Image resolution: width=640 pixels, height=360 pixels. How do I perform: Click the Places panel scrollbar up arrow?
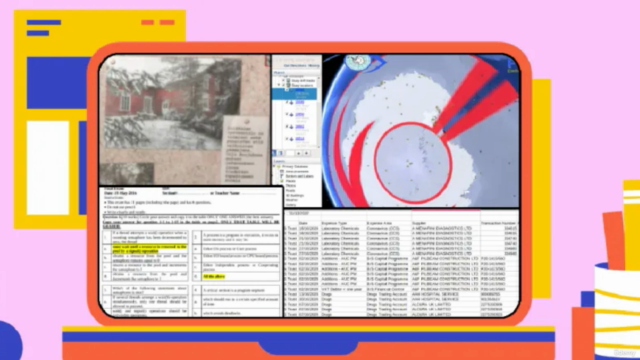(318, 78)
